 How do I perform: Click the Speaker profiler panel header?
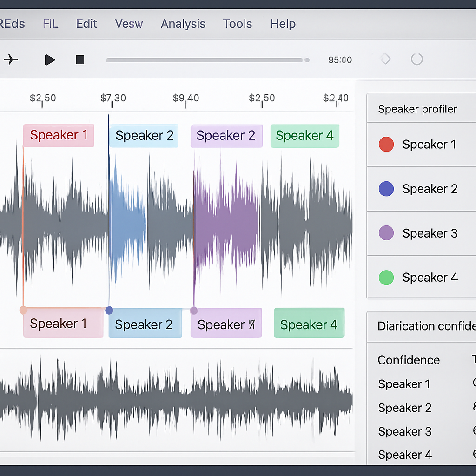click(421, 109)
